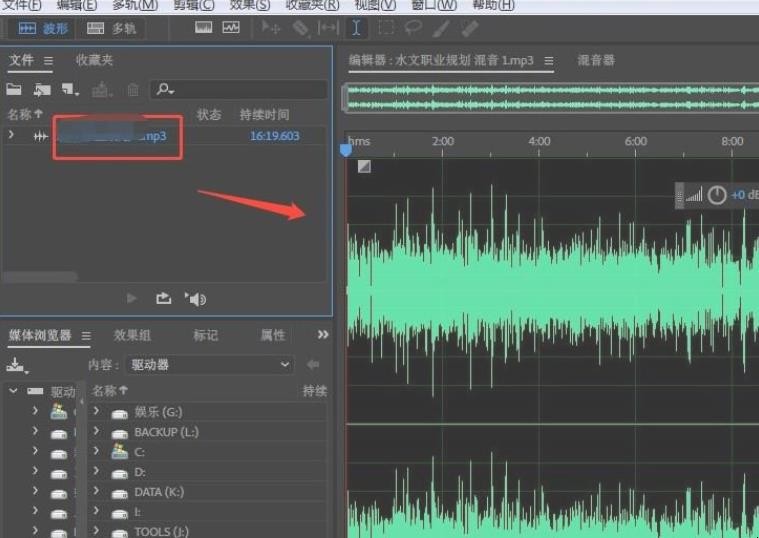Image resolution: width=759 pixels, height=538 pixels.
Task: Select the Marquee Selection tool
Action: 386,28
